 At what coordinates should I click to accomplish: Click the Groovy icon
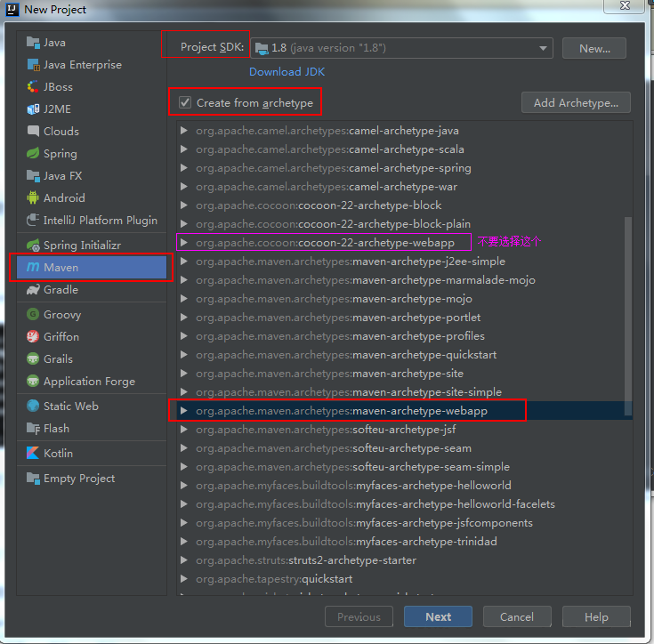point(33,314)
